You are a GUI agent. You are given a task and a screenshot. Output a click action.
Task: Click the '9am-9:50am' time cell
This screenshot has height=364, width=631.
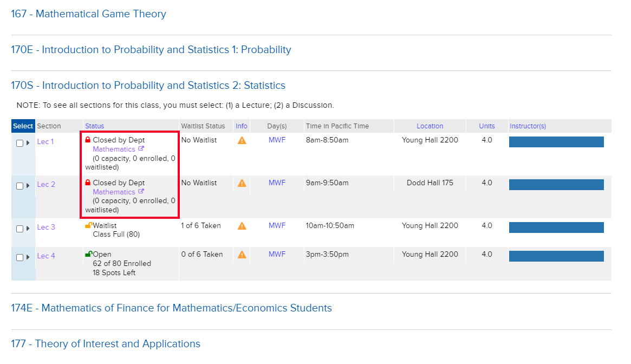[327, 183]
